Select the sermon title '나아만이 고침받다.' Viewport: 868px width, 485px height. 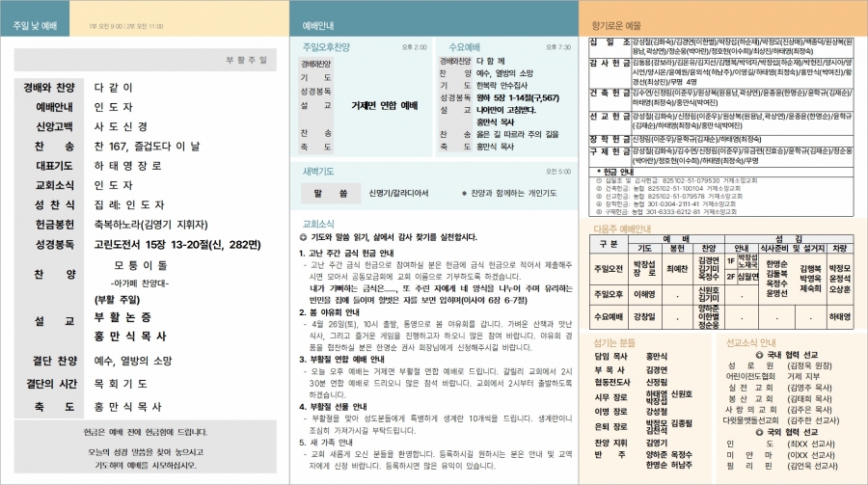tap(506, 110)
